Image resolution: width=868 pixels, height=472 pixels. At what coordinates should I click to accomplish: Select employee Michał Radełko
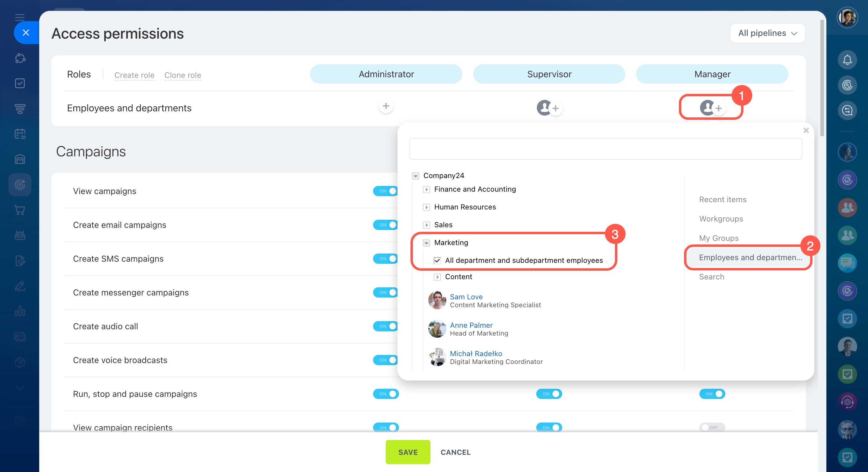476,353
